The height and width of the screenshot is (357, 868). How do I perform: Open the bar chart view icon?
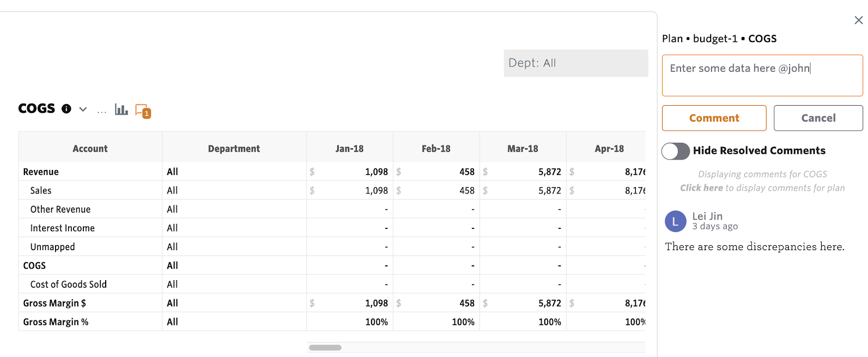(121, 110)
